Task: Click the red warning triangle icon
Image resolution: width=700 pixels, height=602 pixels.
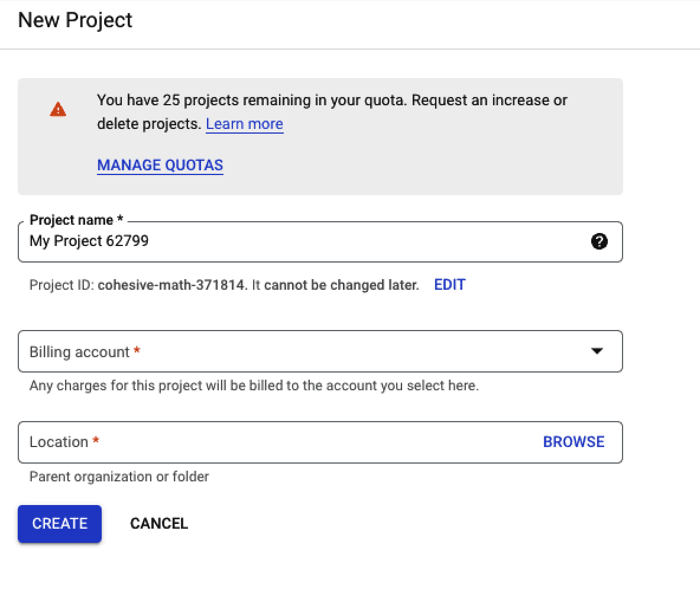Action: click(x=58, y=109)
